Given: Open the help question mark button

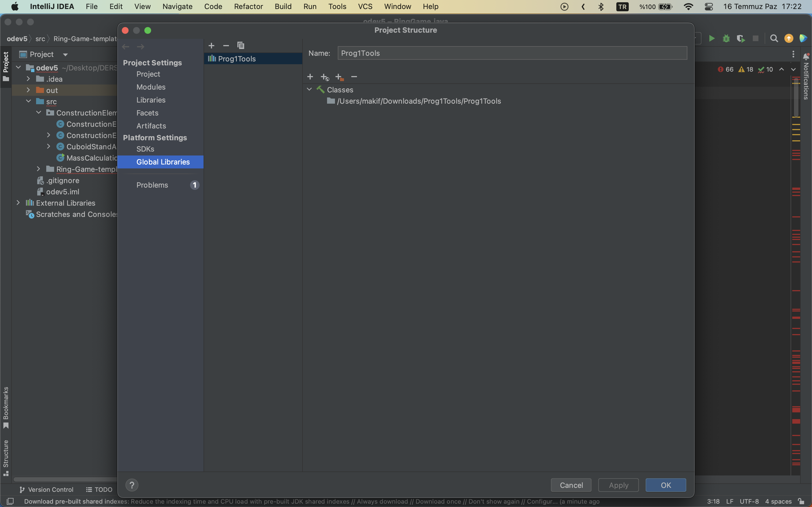Looking at the screenshot, I should tap(132, 485).
